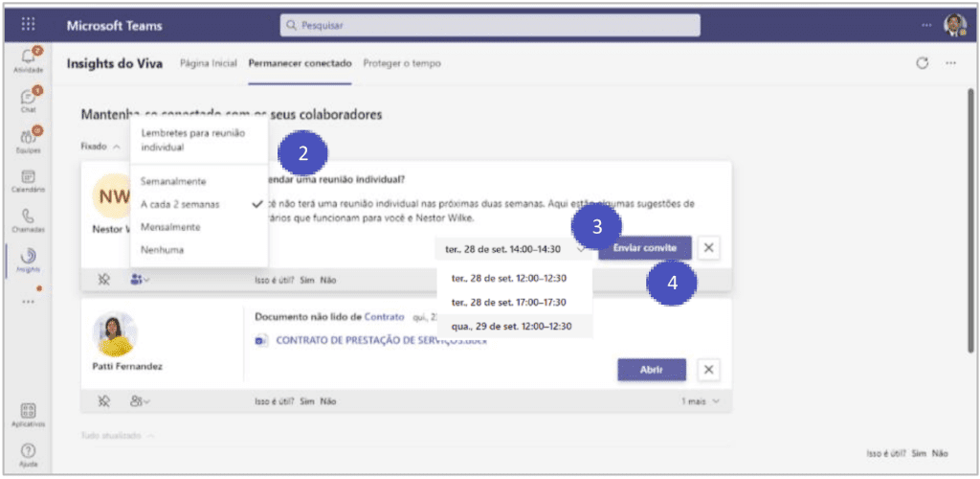Answer Sim on page-bottom feedback
The height and width of the screenshot is (479, 980).
click(919, 453)
